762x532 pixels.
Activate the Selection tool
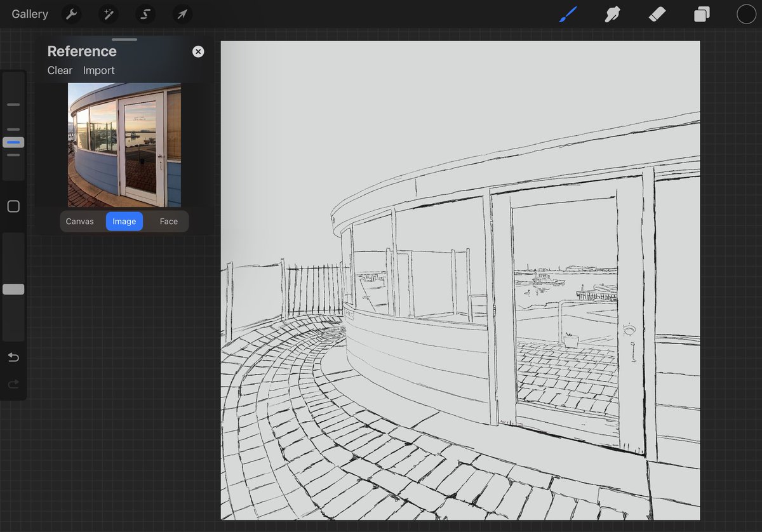tap(145, 14)
